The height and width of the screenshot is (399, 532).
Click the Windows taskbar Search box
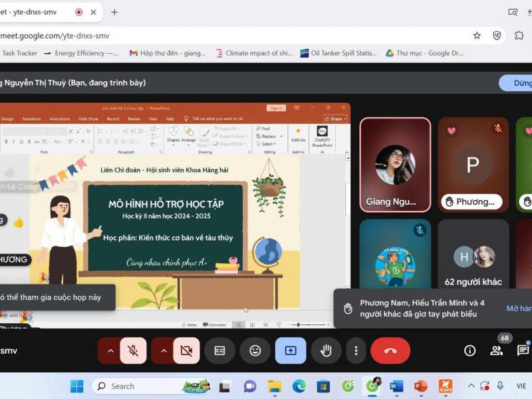[x=152, y=386]
